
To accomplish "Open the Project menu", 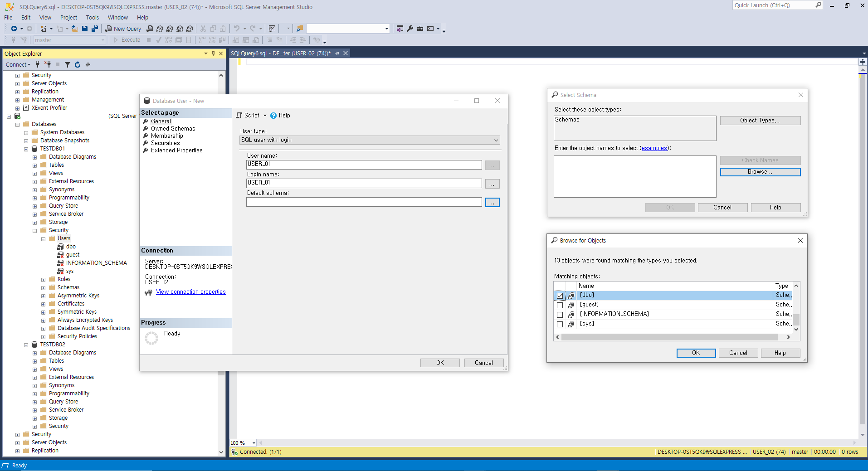I will [x=68, y=17].
